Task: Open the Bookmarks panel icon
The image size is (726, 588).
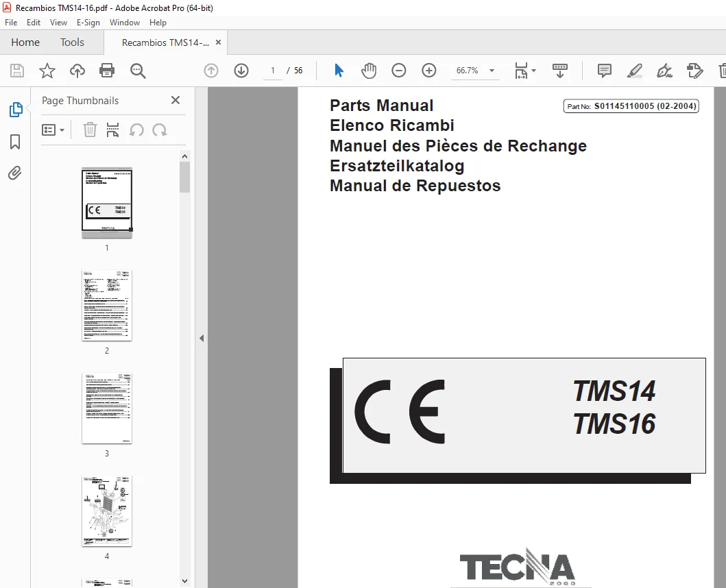Action: click(15, 142)
